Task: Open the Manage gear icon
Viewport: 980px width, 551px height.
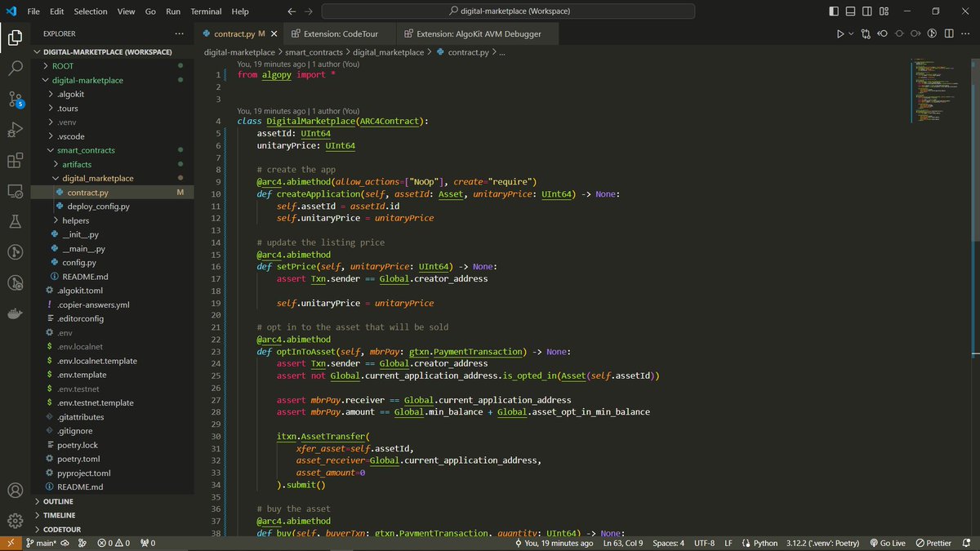Action: pos(15,521)
